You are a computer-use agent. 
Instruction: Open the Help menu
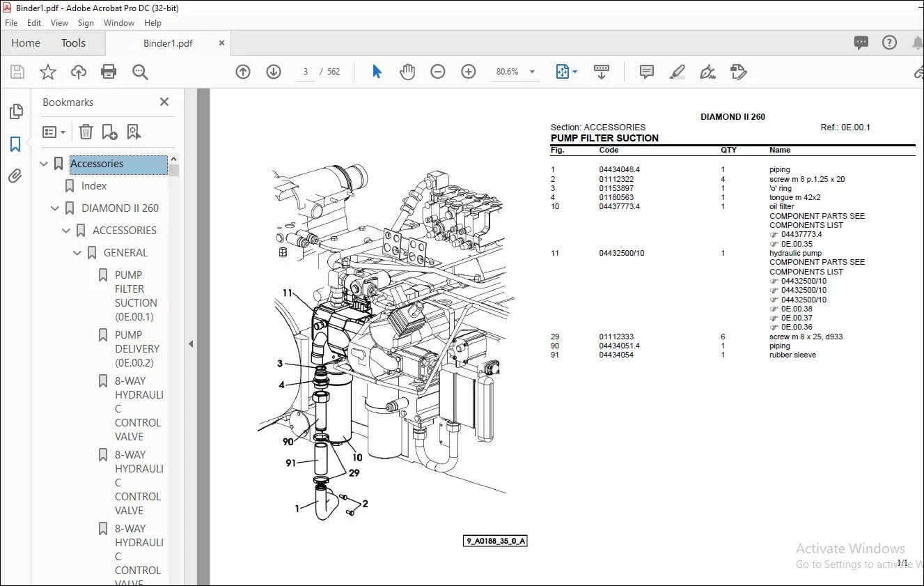point(152,23)
